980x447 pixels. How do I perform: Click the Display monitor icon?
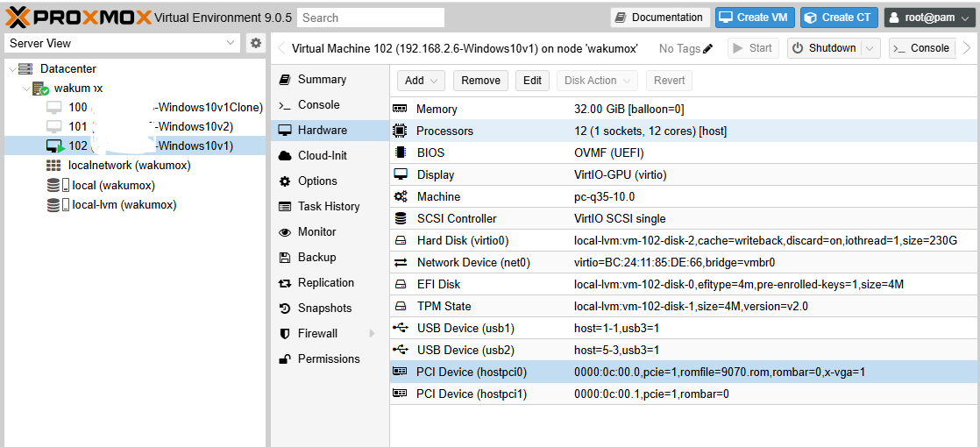400,174
